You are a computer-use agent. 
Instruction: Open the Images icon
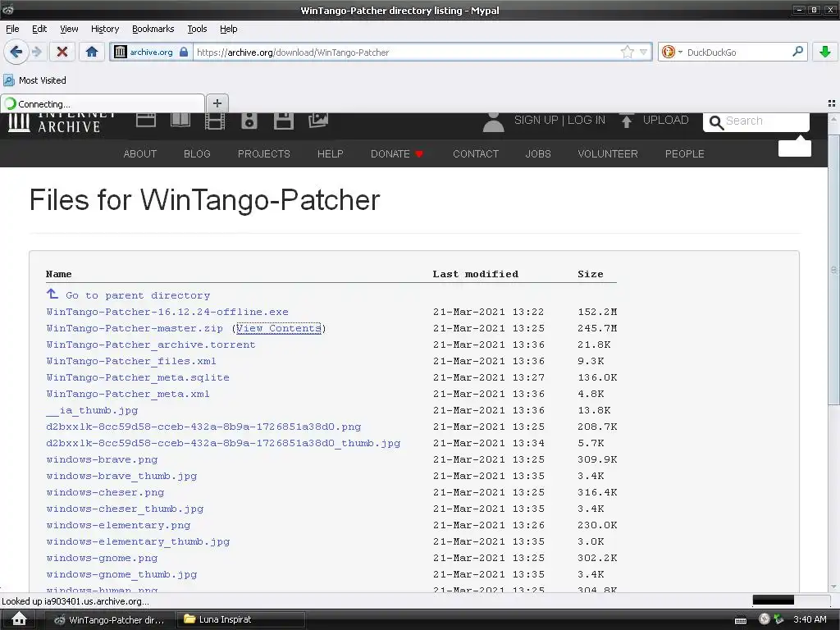(318, 121)
